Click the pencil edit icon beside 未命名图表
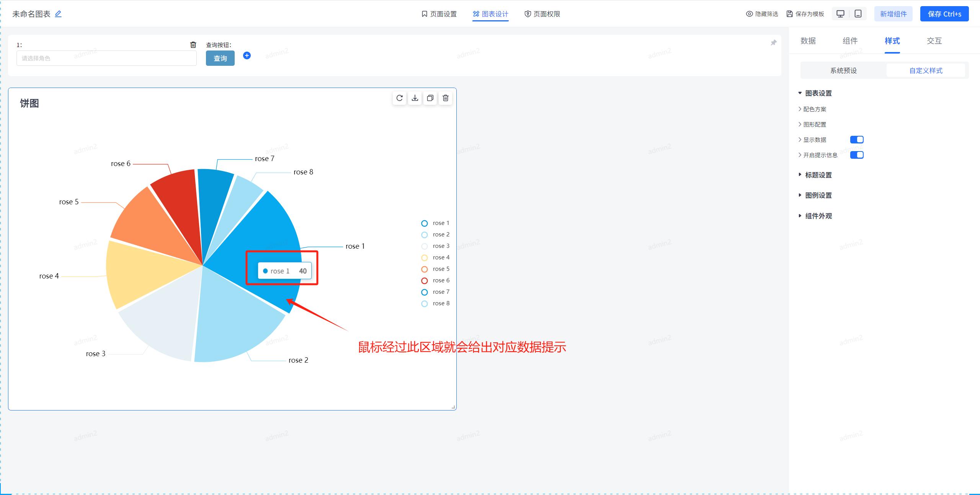This screenshot has height=495, width=980. pos(58,14)
